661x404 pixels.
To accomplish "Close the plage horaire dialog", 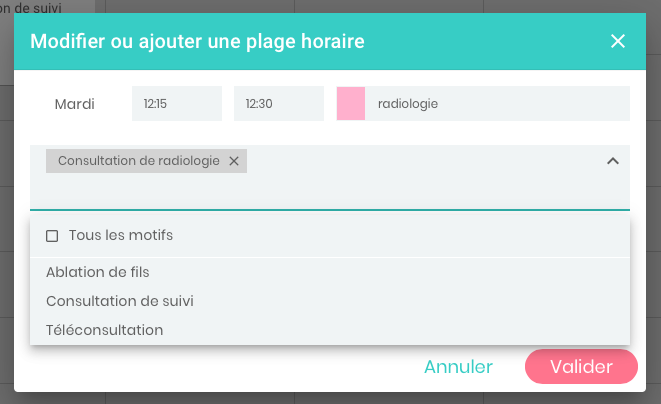I will pyautogui.click(x=618, y=41).
